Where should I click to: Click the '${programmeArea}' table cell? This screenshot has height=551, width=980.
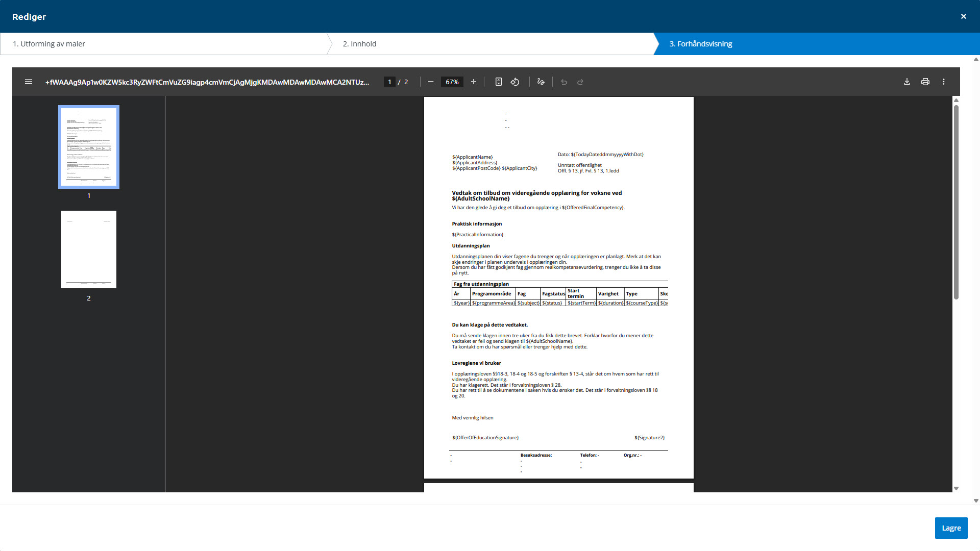493,303
